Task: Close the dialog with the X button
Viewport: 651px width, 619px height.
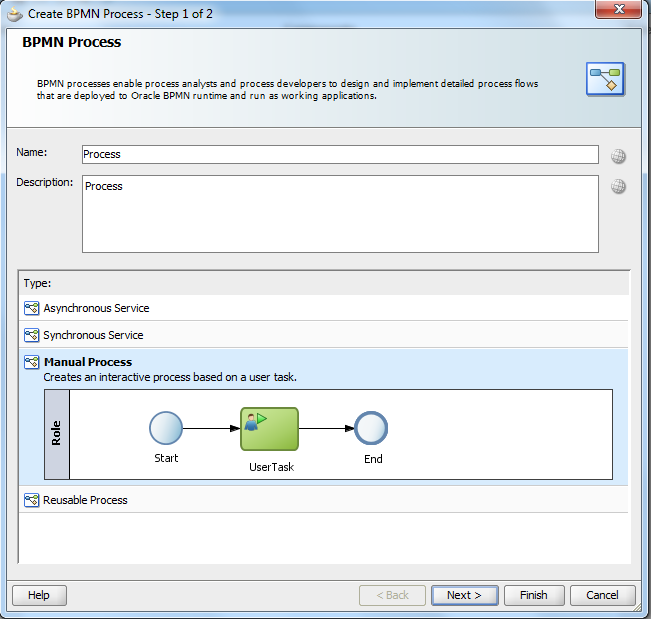Action: pyautogui.click(x=618, y=9)
